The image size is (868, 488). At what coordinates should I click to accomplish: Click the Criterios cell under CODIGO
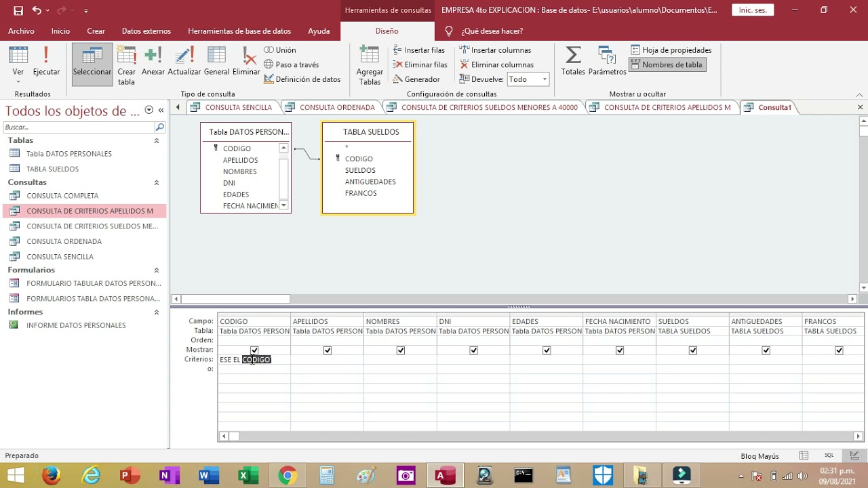(254, 360)
